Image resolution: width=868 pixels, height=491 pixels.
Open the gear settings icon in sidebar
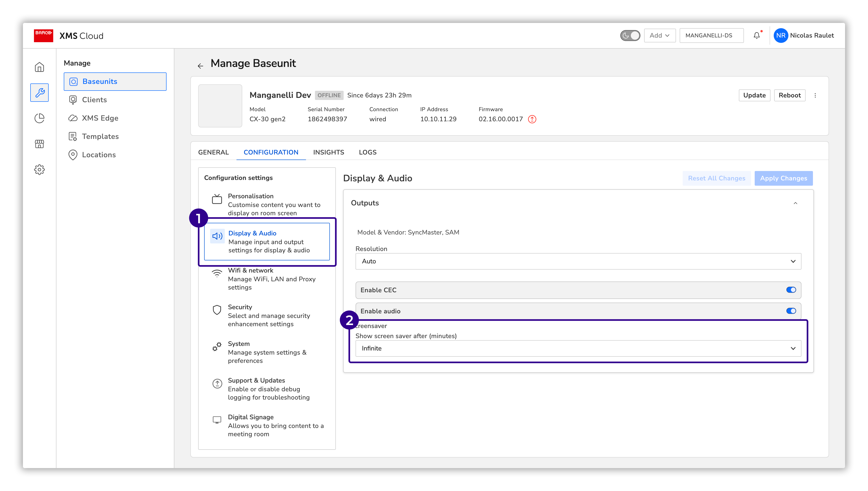39,170
